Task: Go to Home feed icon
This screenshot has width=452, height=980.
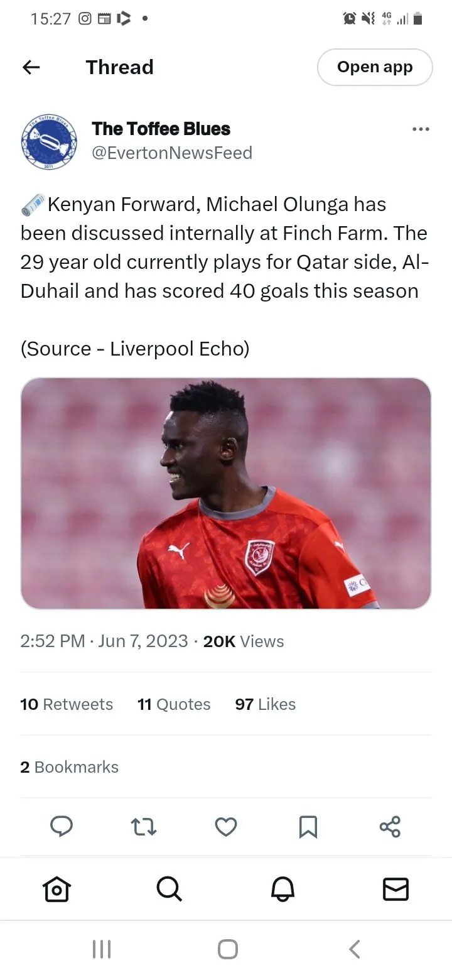Action: tap(56, 889)
